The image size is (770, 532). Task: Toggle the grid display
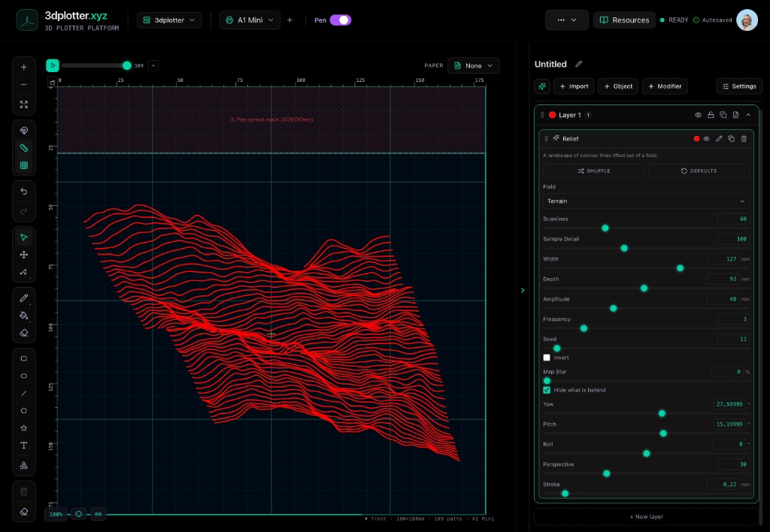(23, 165)
